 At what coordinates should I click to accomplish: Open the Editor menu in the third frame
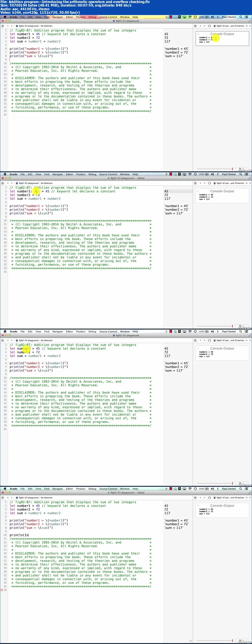(x=69, y=331)
